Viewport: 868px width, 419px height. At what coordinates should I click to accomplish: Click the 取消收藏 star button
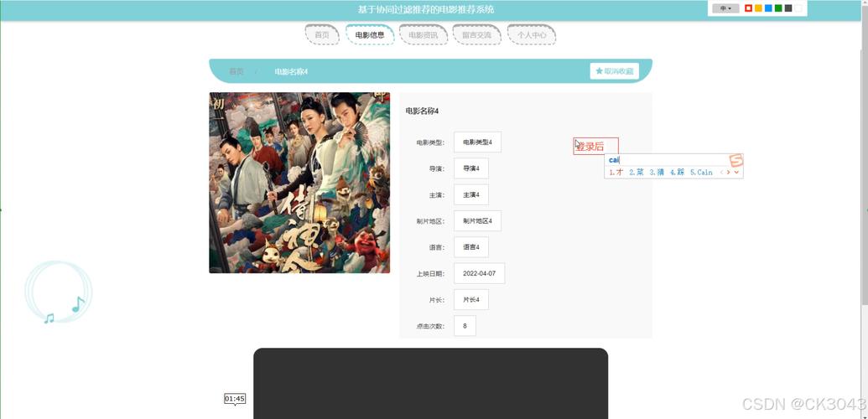click(x=615, y=71)
